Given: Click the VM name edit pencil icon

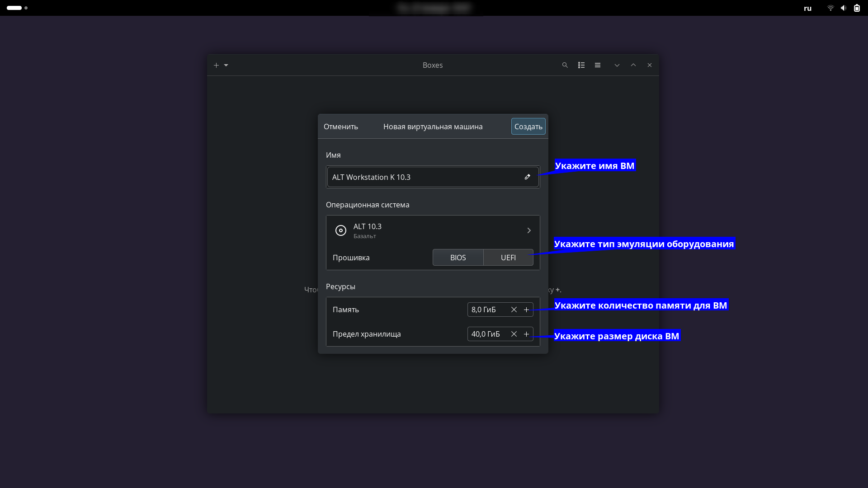Looking at the screenshot, I should point(527,177).
